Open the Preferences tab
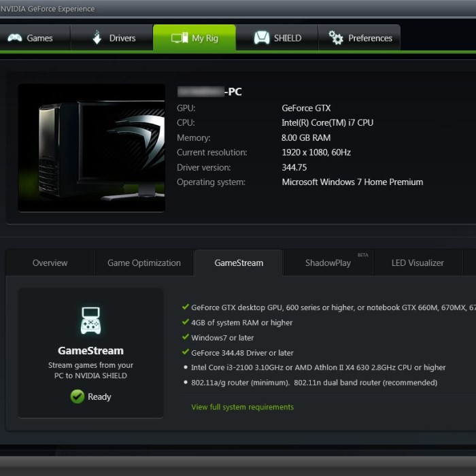 tap(360, 37)
